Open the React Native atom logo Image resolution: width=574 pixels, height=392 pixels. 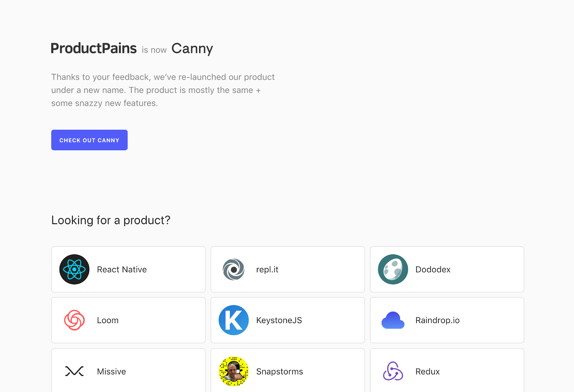pos(74,269)
